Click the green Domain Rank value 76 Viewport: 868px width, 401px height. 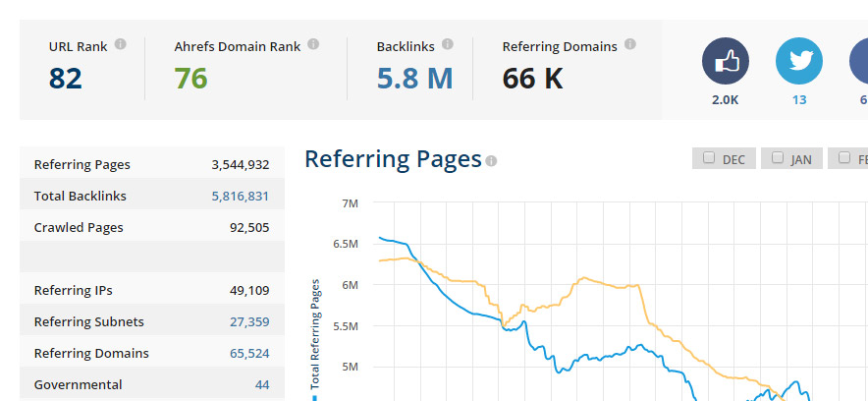190,79
